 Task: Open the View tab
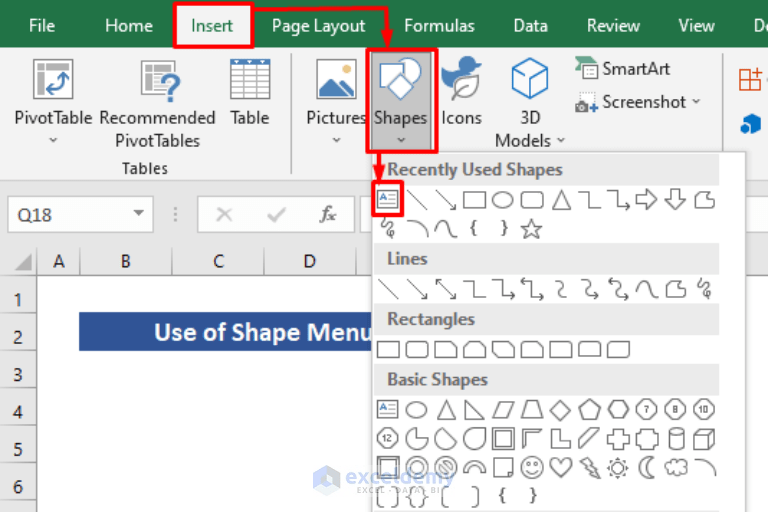pyautogui.click(x=696, y=25)
